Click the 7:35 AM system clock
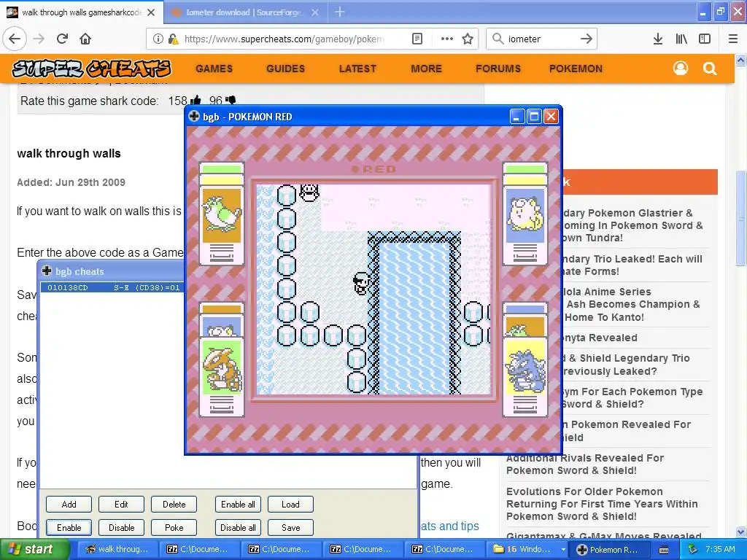Viewport: 747px width, 560px height. tap(720, 550)
